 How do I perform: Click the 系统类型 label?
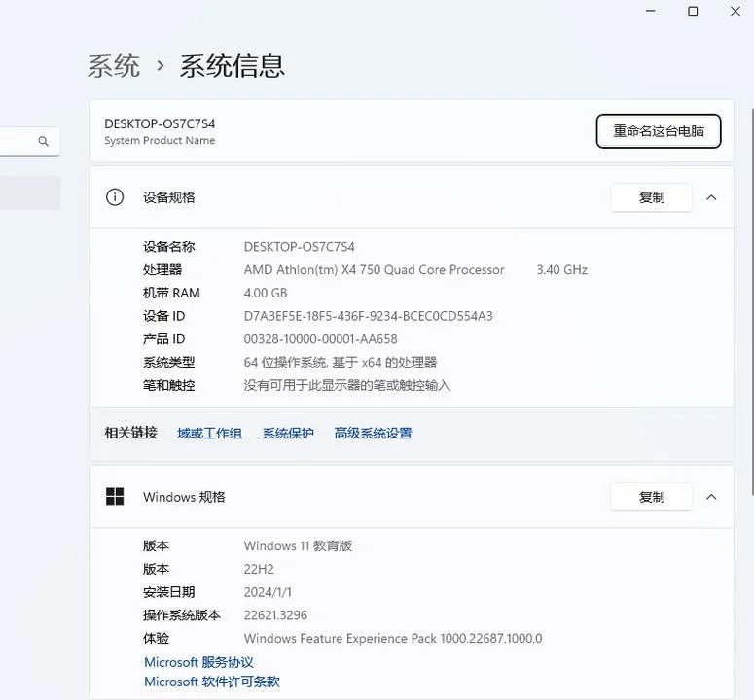(168, 363)
